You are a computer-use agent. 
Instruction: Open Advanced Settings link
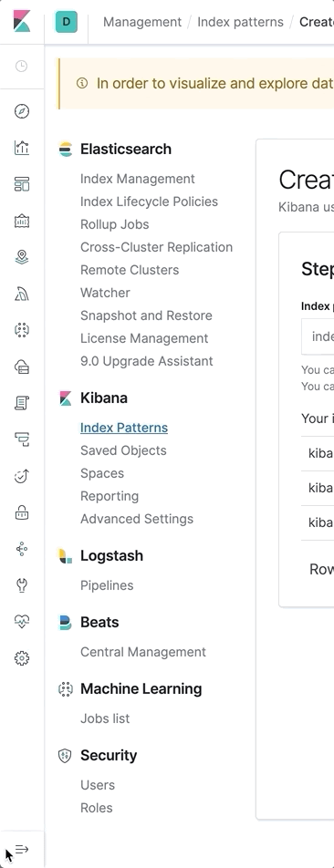pyautogui.click(x=137, y=519)
